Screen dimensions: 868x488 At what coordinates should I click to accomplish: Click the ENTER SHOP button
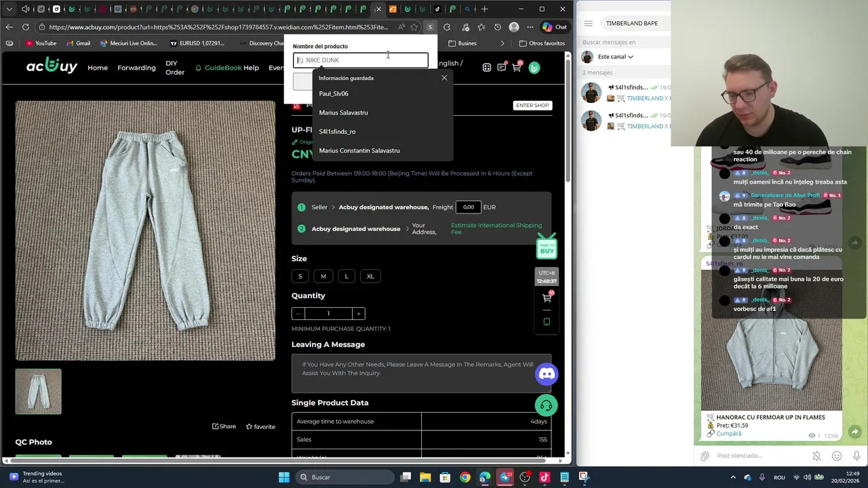(532, 105)
